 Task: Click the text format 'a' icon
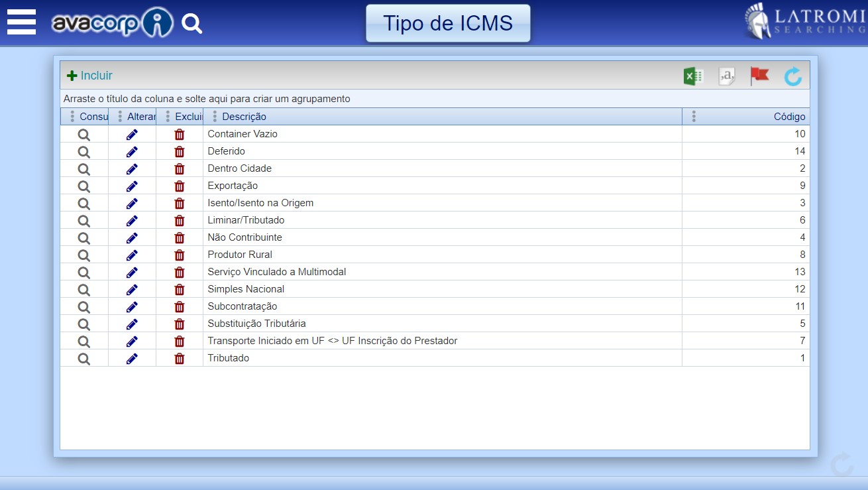point(727,76)
